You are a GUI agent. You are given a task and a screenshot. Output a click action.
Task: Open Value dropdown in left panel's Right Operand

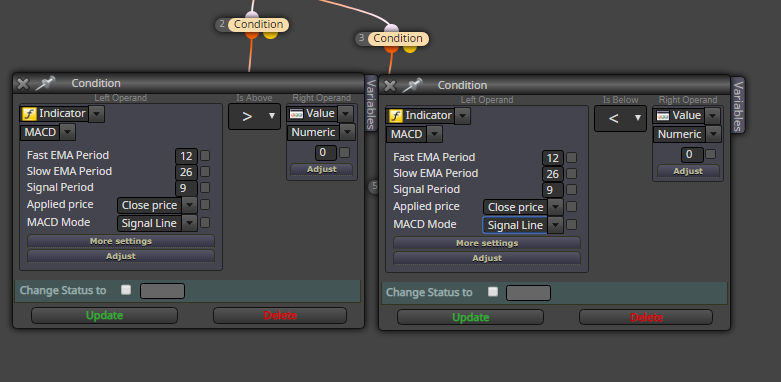(x=346, y=114)
